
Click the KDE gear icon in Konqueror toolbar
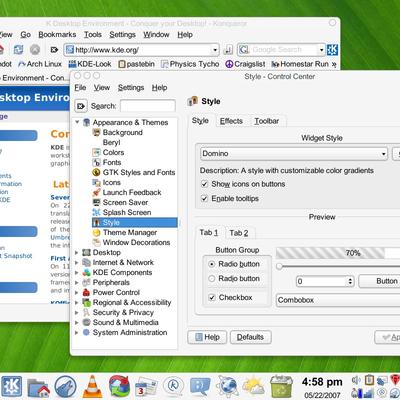click(x=332, y=50)
